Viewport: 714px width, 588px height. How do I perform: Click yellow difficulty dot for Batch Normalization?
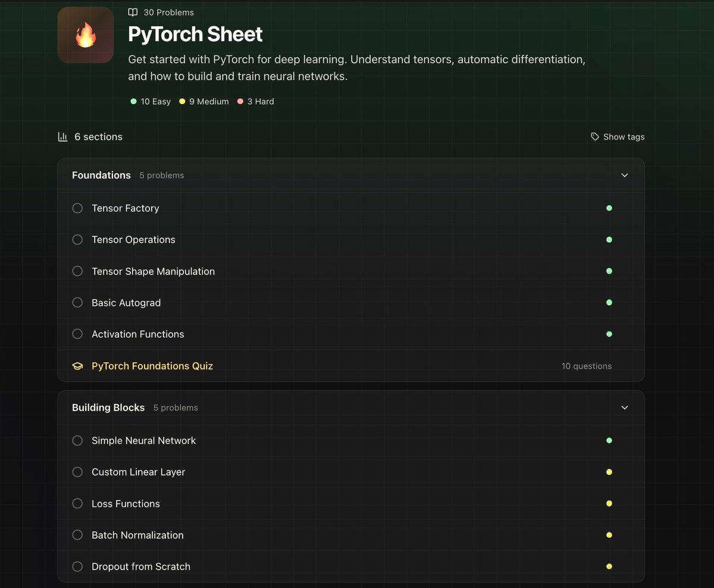(609, 536)
